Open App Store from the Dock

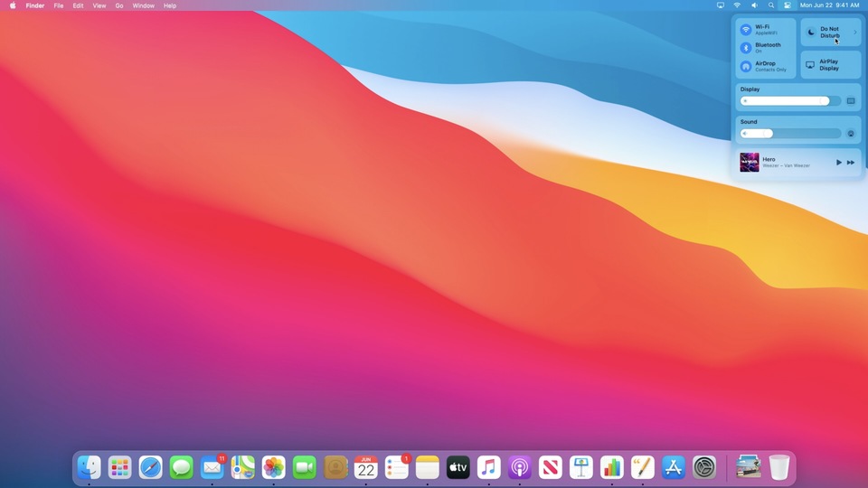click(x=673, y=467)
